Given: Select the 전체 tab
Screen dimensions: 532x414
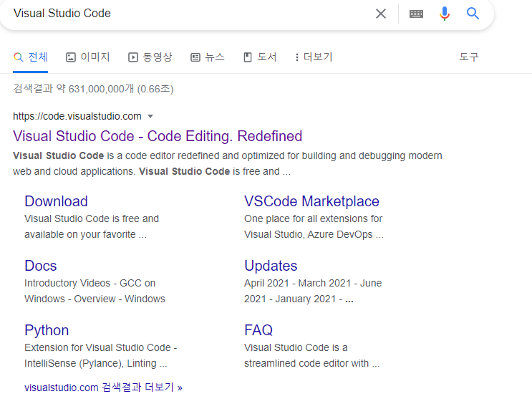Looking at the screenshot, I should tap(31, 57).
